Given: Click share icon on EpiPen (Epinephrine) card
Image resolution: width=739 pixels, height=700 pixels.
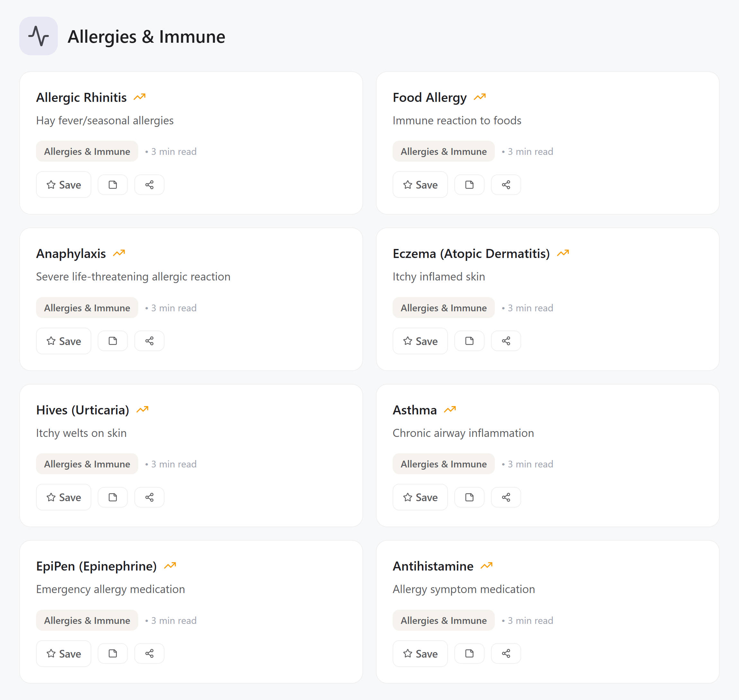Looking at the screenshot, I should tap(149, 653).
